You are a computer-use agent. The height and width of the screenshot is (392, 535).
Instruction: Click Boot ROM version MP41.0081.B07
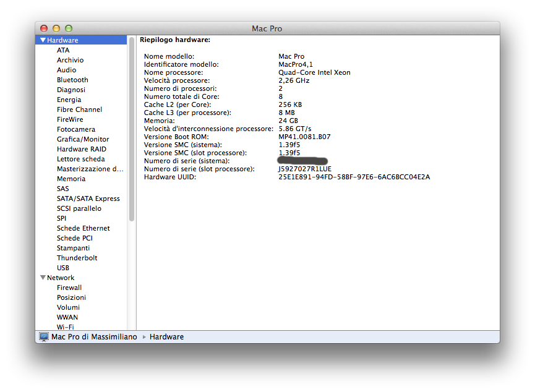coord(304,137)
